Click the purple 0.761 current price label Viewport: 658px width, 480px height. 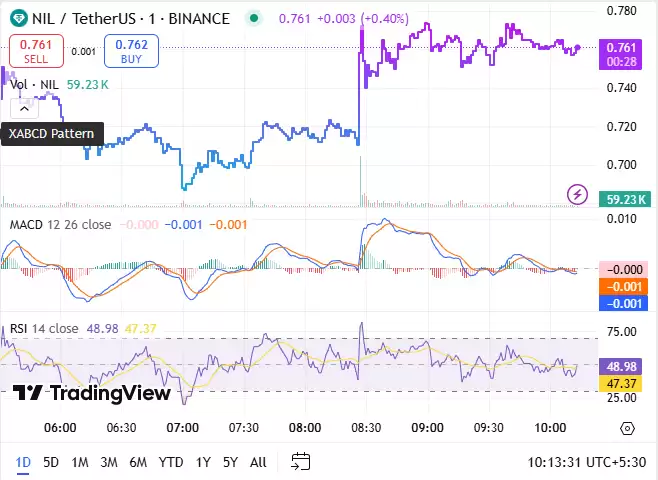(x=621, y=48)
